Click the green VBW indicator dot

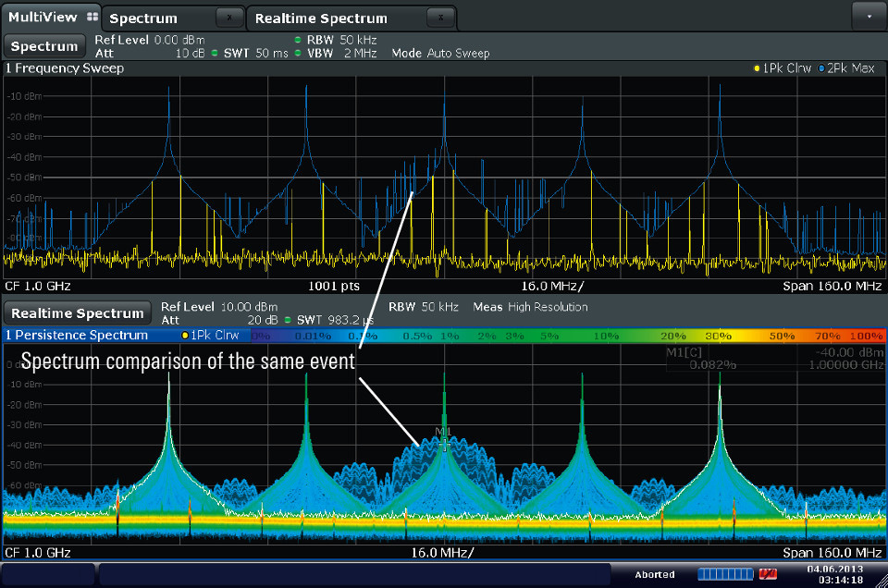click(x=298, y=54)
